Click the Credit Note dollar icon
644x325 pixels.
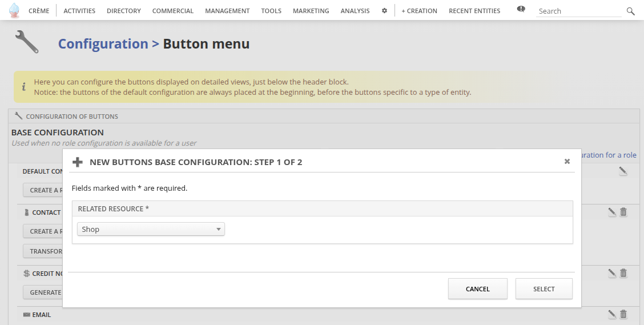tap(27, 273)
